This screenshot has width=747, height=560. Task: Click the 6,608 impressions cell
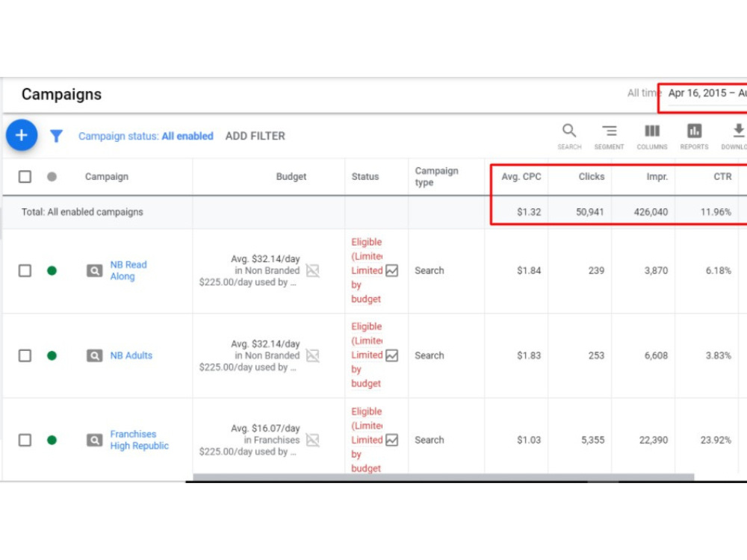point(656,355)
